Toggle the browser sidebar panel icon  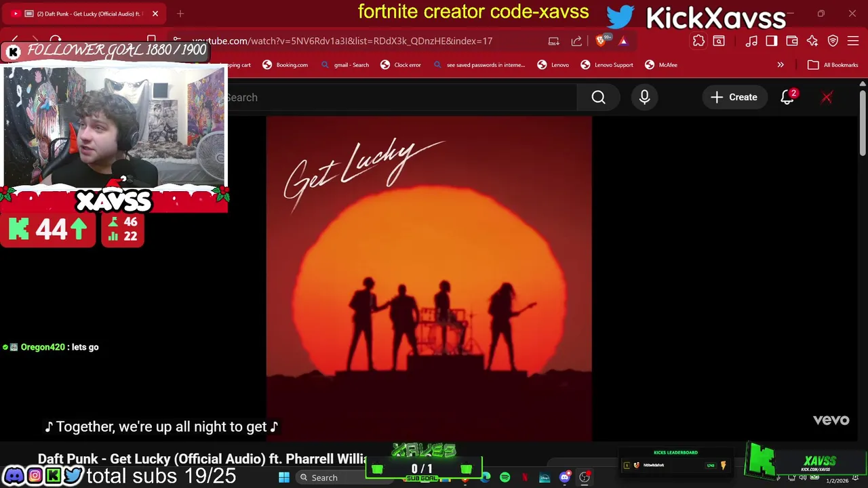[x=772, y=41]
